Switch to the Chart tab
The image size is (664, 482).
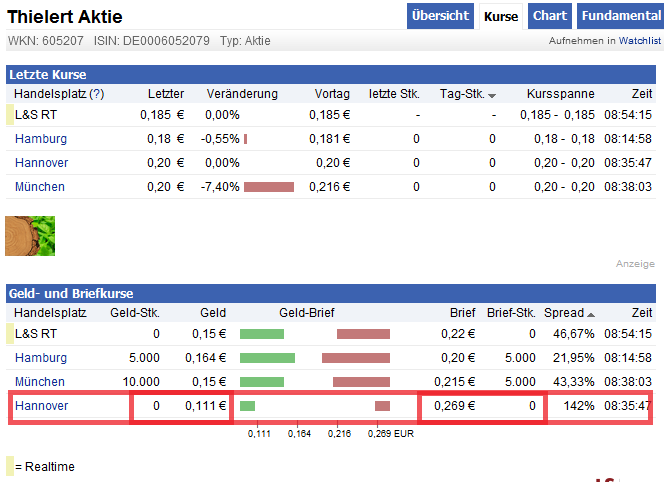(x=550, y=16)
